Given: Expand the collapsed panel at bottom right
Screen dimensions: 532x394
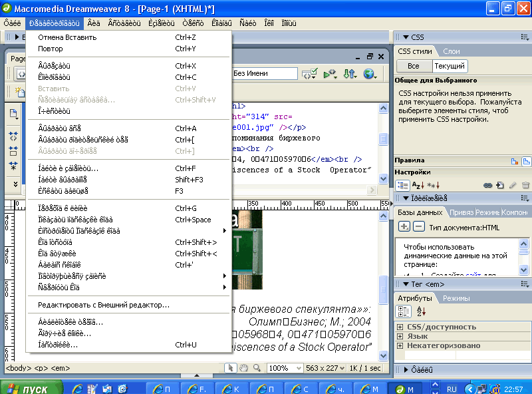Looking at the screenshot, I should 406,370.
